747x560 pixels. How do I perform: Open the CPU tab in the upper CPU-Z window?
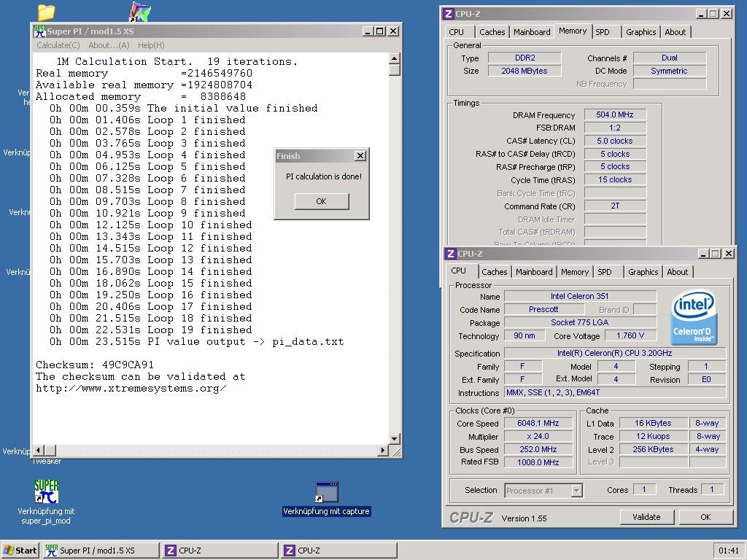(x=457, y=32)
